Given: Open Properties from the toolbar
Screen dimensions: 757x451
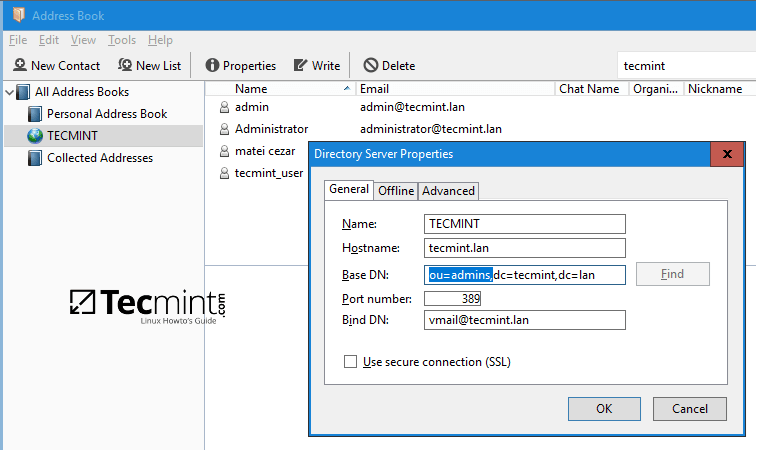Looking at the screenshot, I should 212,66.
